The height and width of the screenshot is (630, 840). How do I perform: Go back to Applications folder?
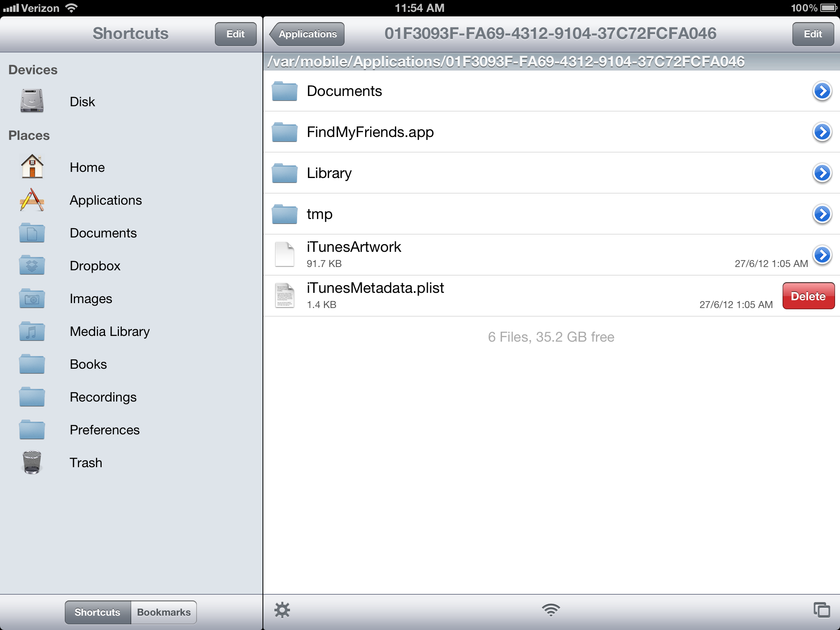click(x=307, y=34)
